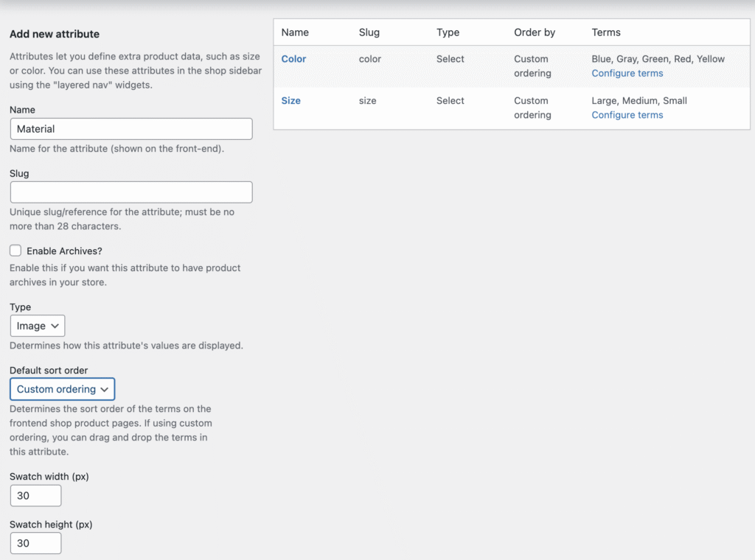755x560 pixels.
Task: Focus the Swatch width (px) field
Action: coord(35,496)
